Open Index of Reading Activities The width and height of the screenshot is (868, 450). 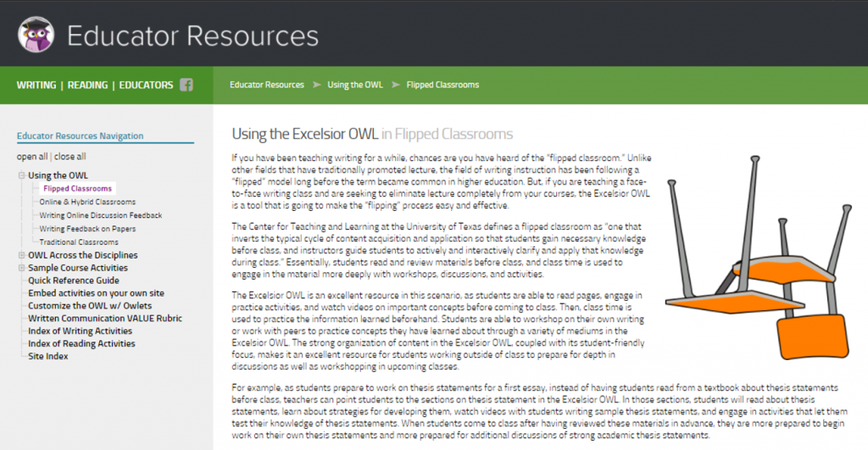81,344
